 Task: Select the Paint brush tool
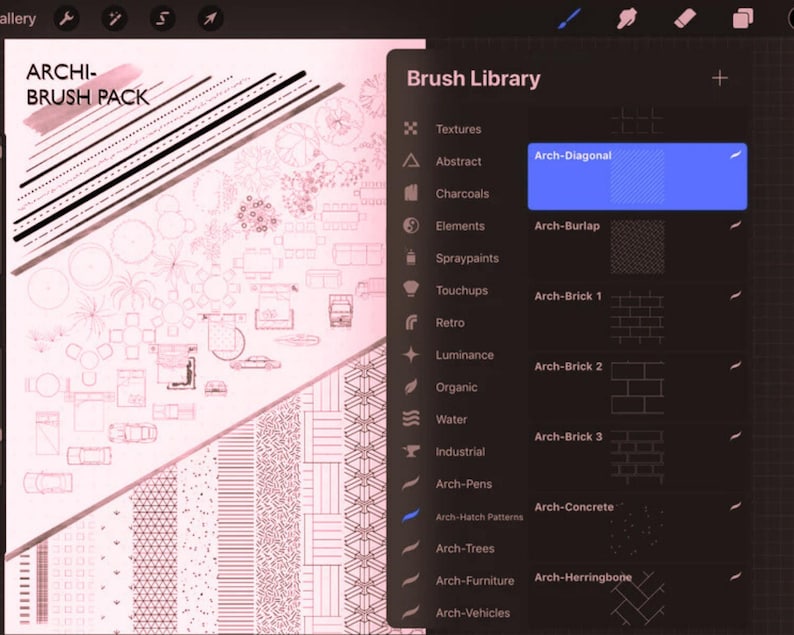click(x=569, y=19)
